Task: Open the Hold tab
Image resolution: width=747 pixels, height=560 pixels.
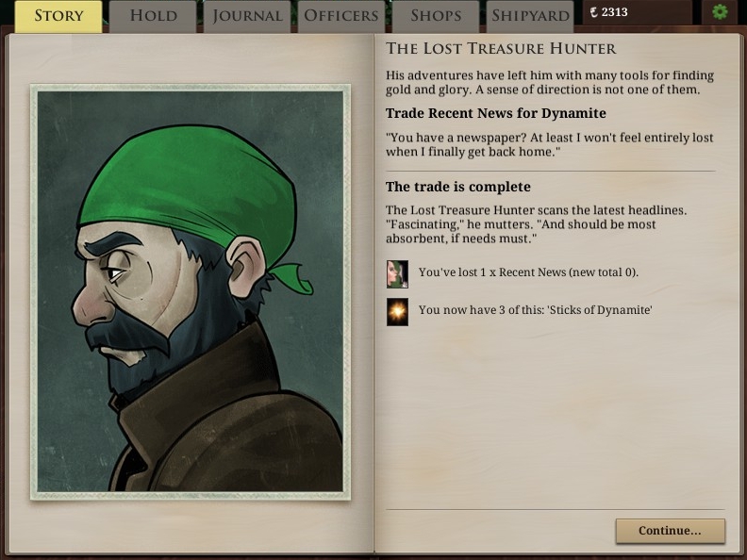Action: tap(153, 17)
